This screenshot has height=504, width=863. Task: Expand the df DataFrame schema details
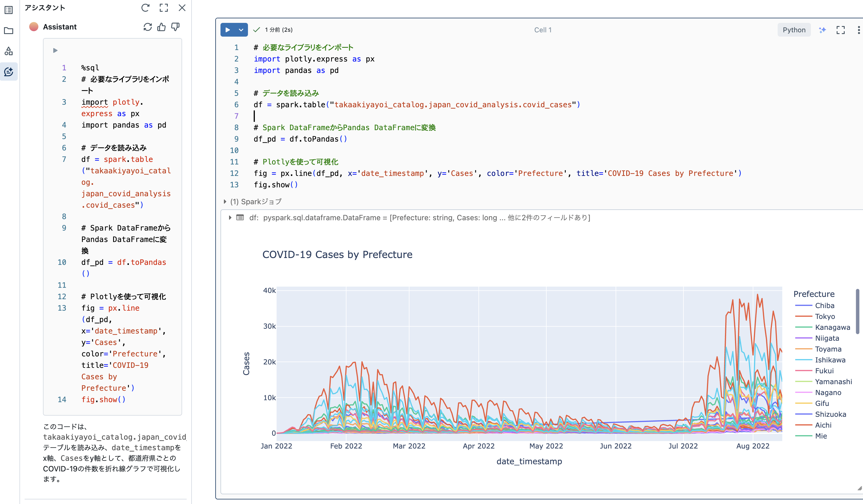click(x=230, y=218)
